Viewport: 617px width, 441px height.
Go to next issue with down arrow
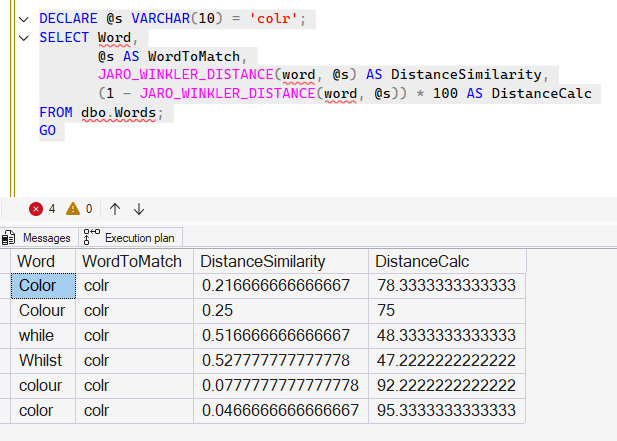[x=139, y=209]
